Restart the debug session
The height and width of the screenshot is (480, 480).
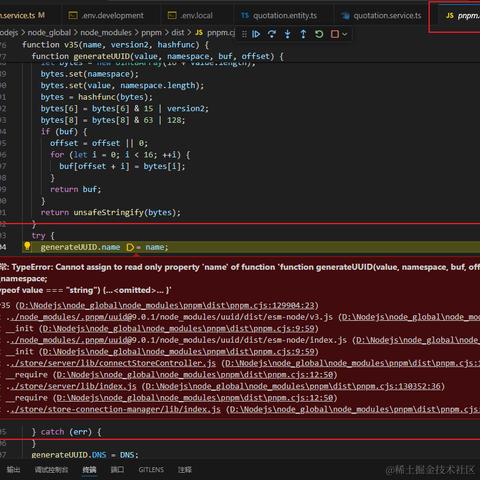[319, 34]
